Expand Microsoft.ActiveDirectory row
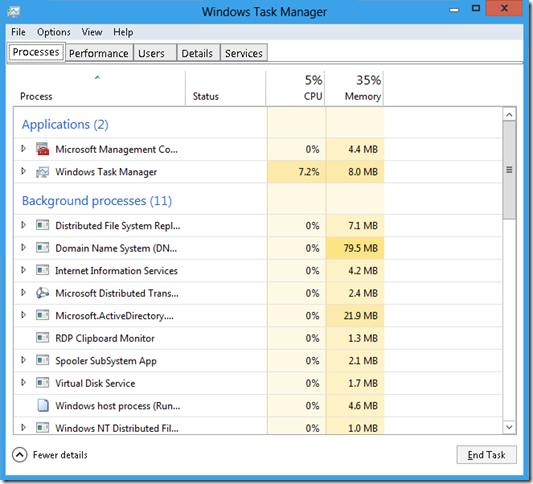Screen dimensions: 533x484 23,315
